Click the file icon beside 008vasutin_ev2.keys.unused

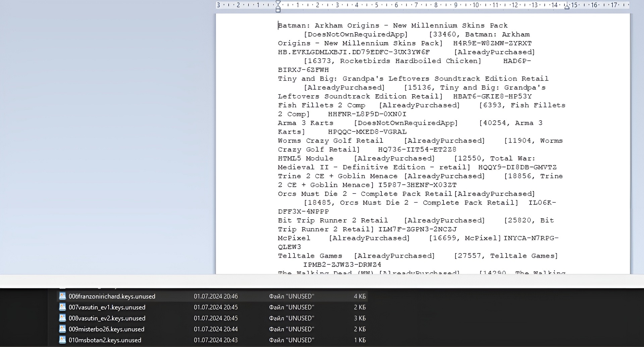tap(62, 318)
